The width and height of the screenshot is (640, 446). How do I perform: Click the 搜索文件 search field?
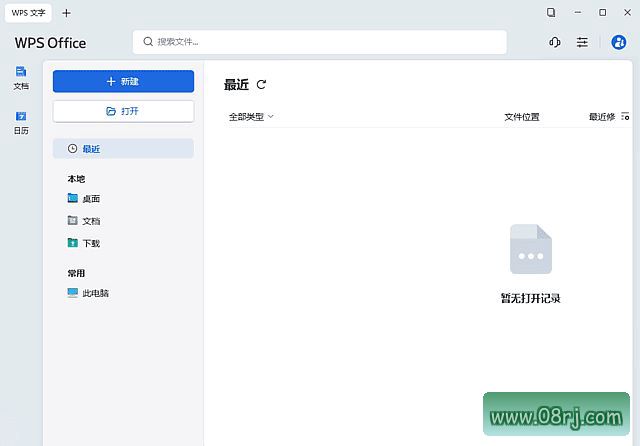pos(320,42)
